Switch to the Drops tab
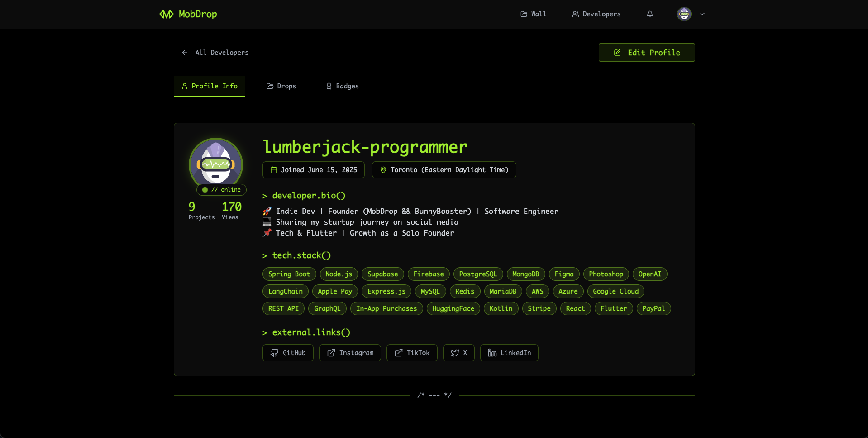Viewport: 868px width, 438px height. (x=281, y=86)
